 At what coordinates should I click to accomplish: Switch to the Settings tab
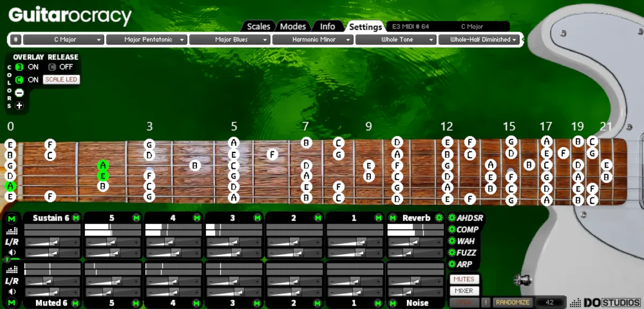tap(365, 26)
